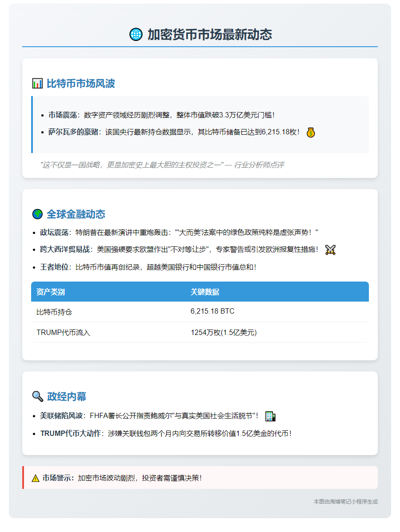Click the 比特币市场风波 section heading
Viewport: 400px width, 532px height.
(x=80, y=84)
